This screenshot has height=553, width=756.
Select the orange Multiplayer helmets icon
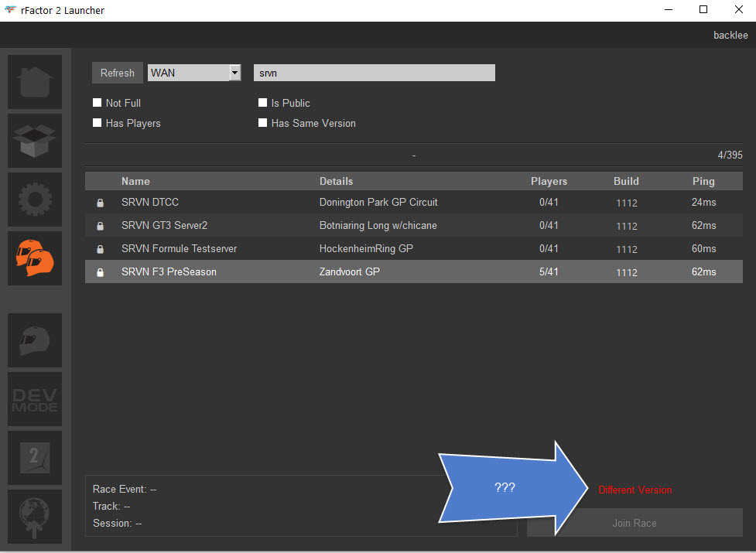[35, 258]
